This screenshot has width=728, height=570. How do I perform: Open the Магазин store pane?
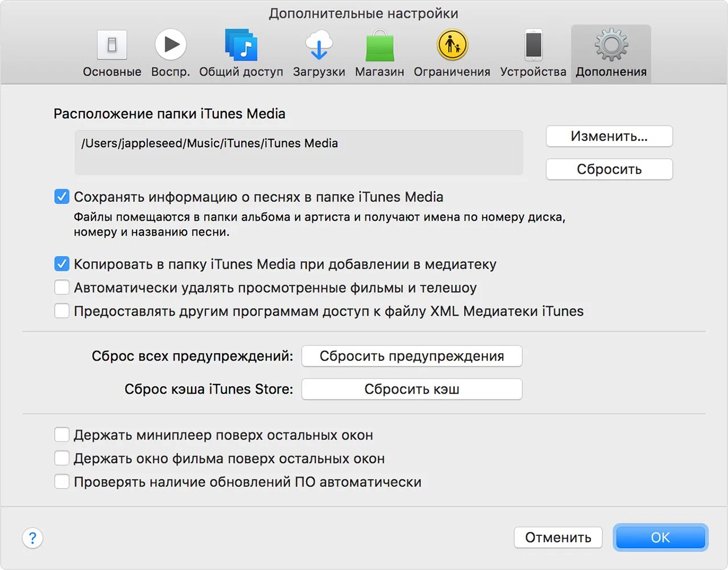click(x=379, y=55)
